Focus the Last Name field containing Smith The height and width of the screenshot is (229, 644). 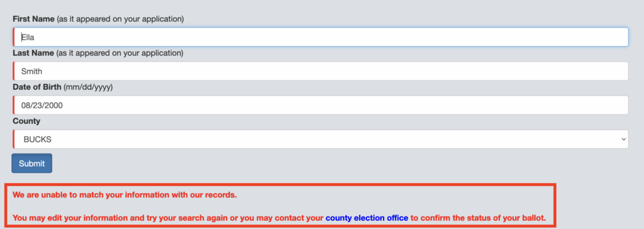tap(320, 71)
